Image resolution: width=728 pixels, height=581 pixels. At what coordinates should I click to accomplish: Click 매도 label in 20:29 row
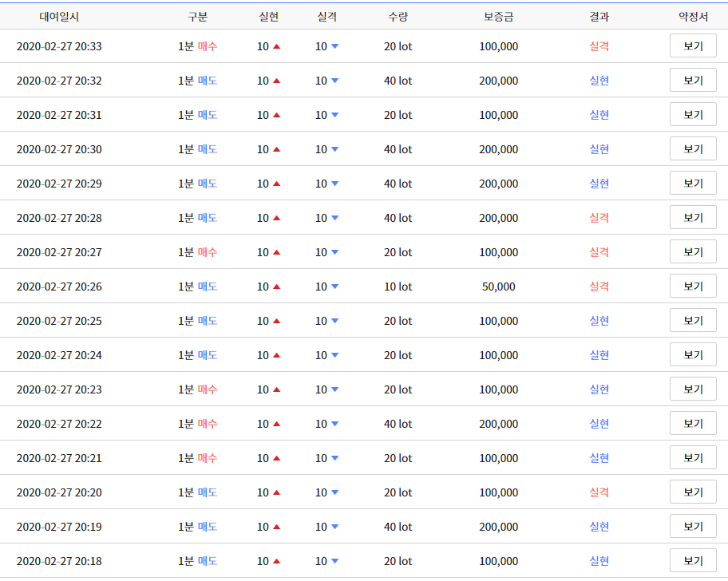point(208,184)
